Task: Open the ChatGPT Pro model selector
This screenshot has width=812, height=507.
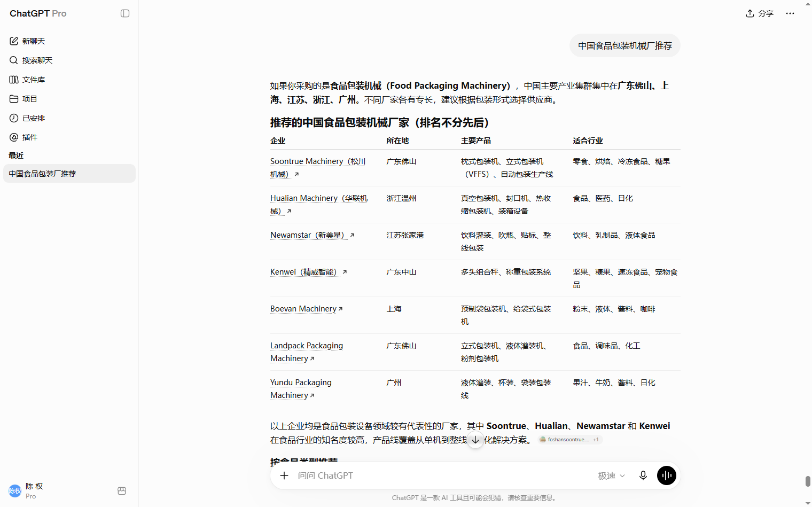Action: coord(38,13)
